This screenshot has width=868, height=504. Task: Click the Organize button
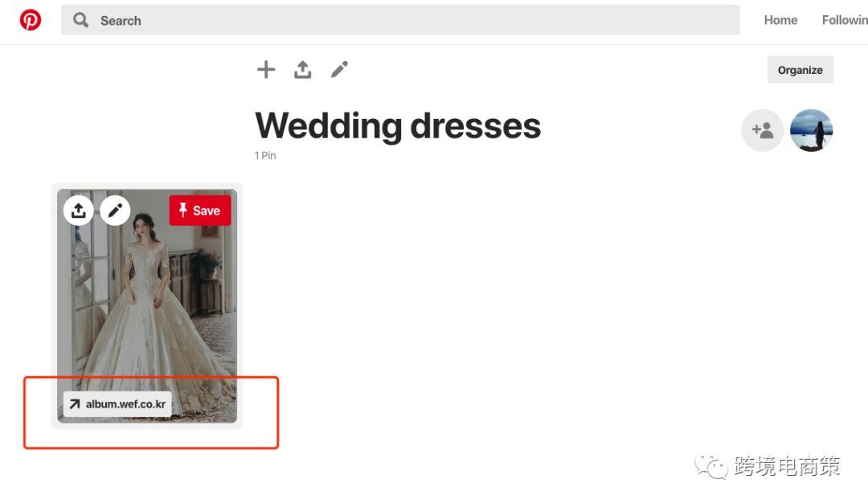click(800, 70)
